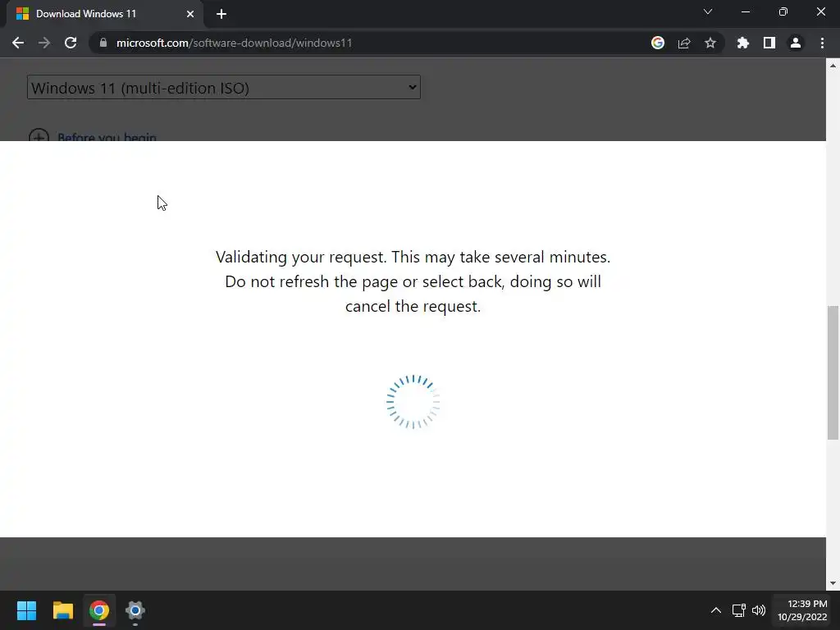
Task: Click the vertical scrollbar thumb
Action: (833, 372)
